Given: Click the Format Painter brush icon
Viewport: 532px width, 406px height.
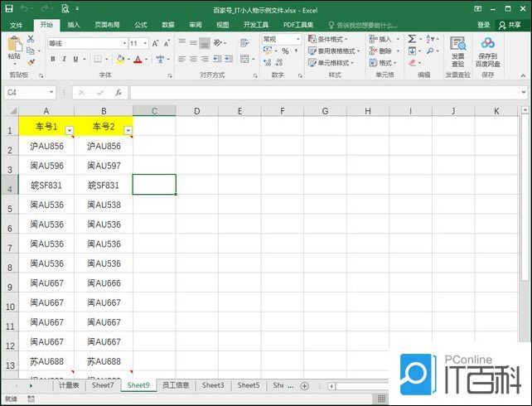Looking at the screenshot, I should coord(31,62).
